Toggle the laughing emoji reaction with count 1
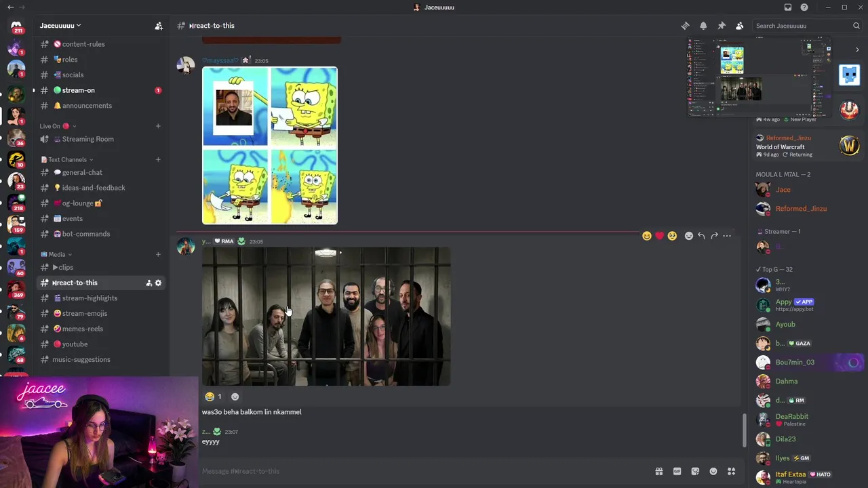Viewport: 868px width, 488px height. pyautogui.click(x=214, y=396)
